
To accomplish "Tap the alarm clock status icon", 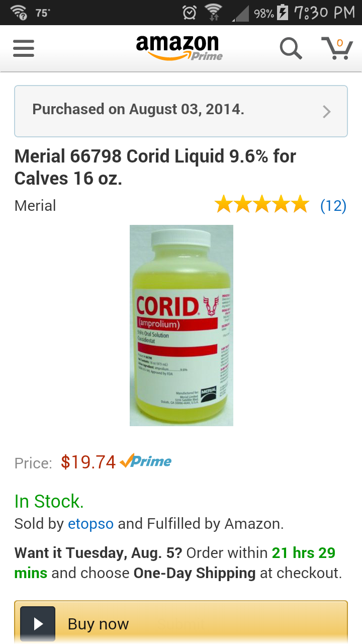I will click(x=189, y=13).
